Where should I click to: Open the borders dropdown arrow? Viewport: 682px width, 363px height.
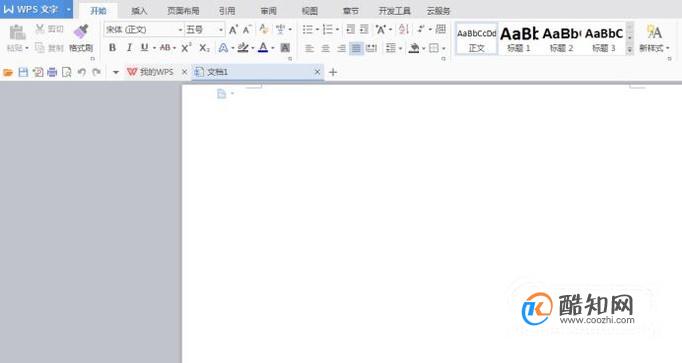point(444,48)
